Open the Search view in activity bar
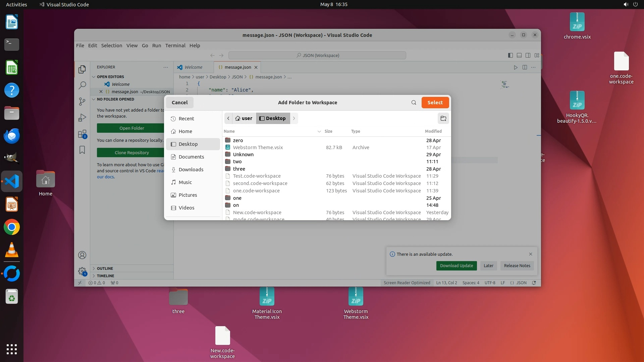The width and height of the screenshot is (644, 362). [82, 85]
